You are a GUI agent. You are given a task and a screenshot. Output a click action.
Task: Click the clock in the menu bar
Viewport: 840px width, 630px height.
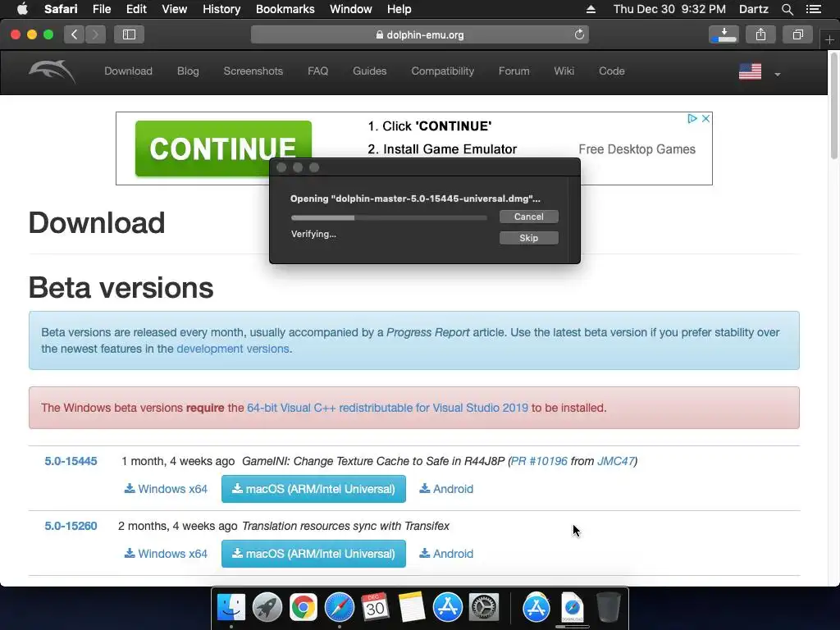pyautogui.click(x=669, y=9)
